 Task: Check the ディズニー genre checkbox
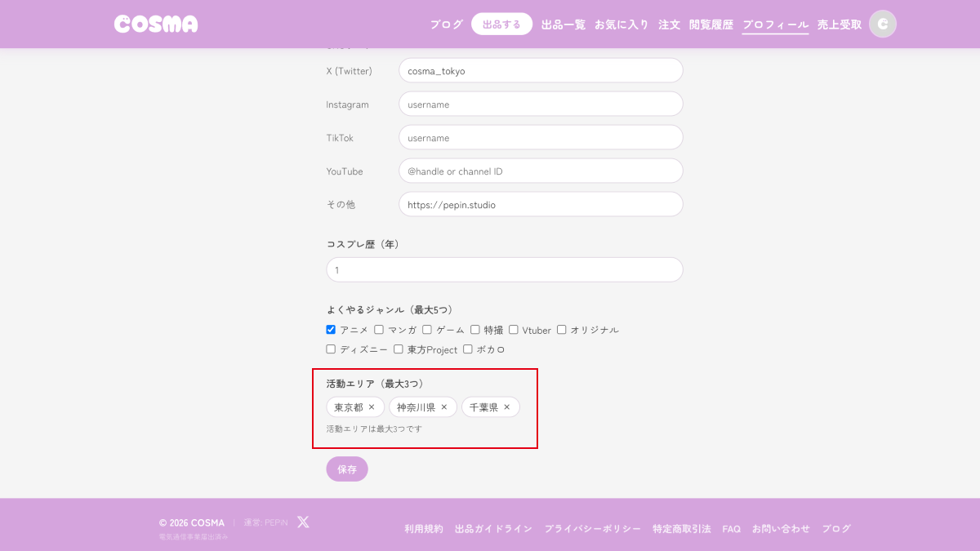tap(330, 349)
